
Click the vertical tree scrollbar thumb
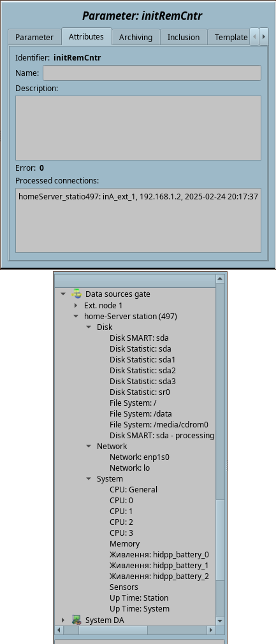220,540
